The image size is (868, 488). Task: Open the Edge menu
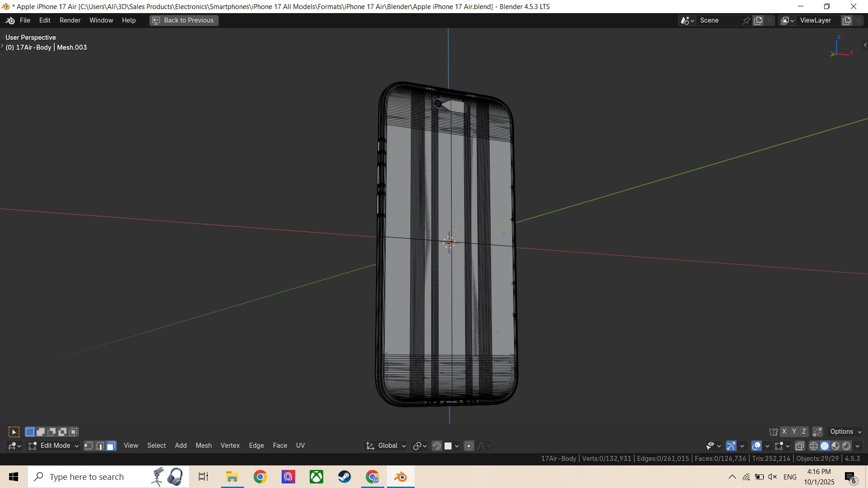coord(256,446)
